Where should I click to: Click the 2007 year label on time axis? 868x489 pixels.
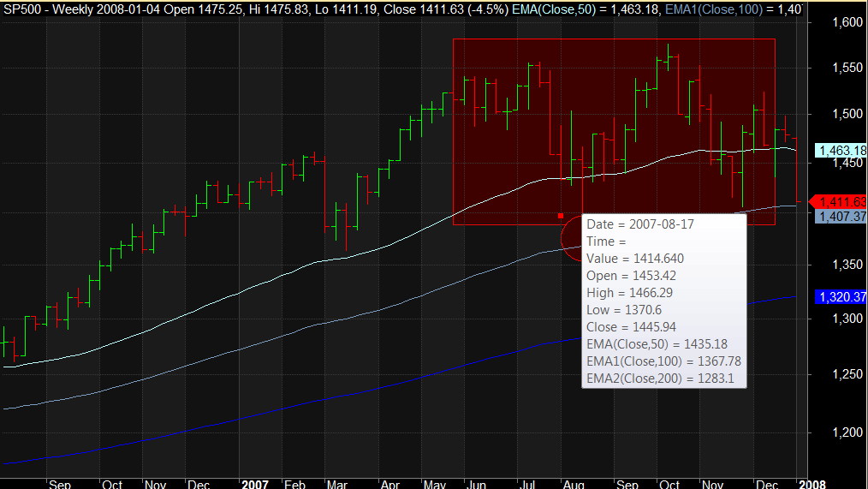(x=255, y=484)
